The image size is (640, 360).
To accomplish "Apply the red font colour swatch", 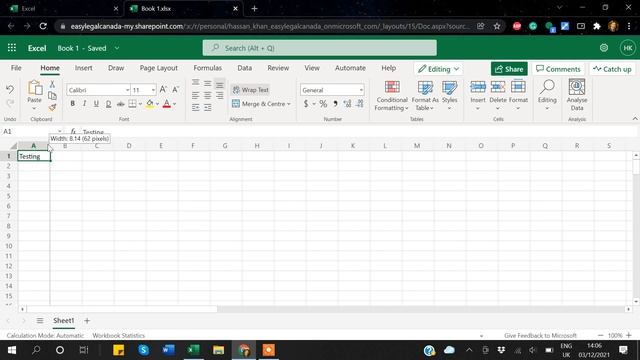I will [x=167, y=104].
